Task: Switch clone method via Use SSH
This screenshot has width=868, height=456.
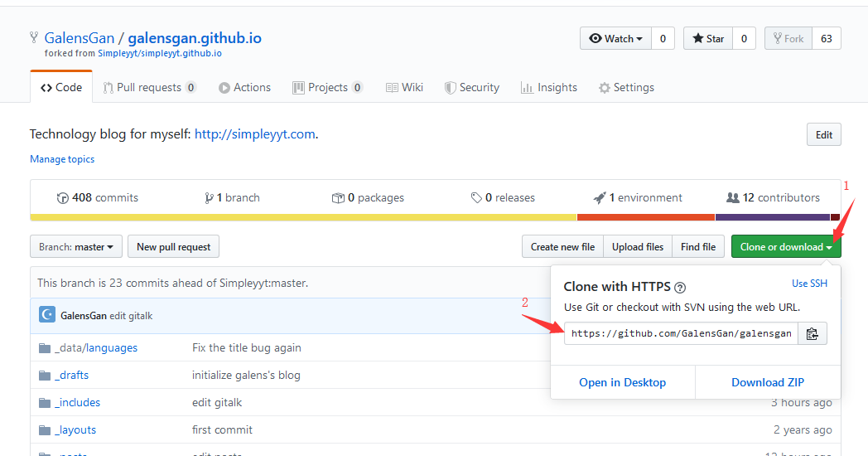Action: click(x=809, y=284)
